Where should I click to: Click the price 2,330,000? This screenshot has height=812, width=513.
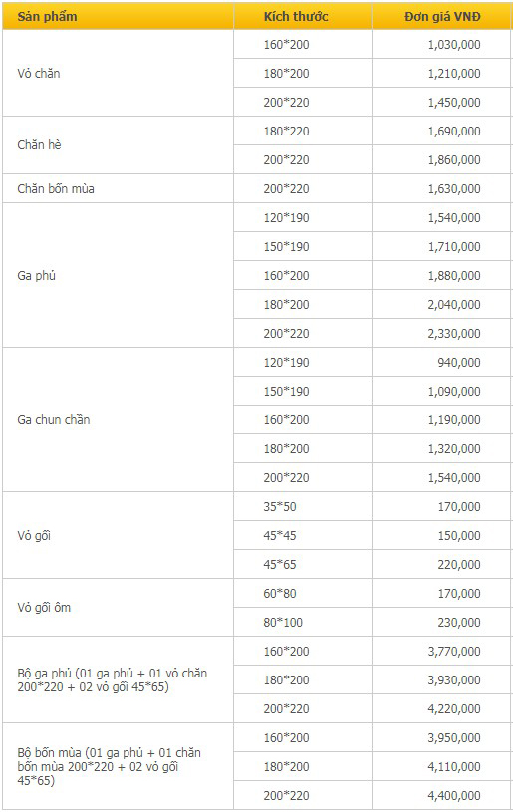(x=441, y=333)
